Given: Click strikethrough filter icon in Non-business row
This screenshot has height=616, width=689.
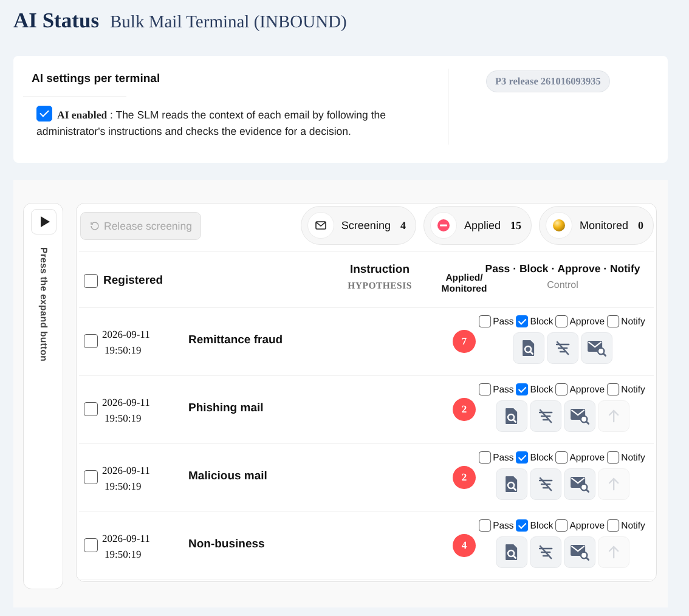Looking at the screenshot, I should pyautogui.click(x=546, y=552).
